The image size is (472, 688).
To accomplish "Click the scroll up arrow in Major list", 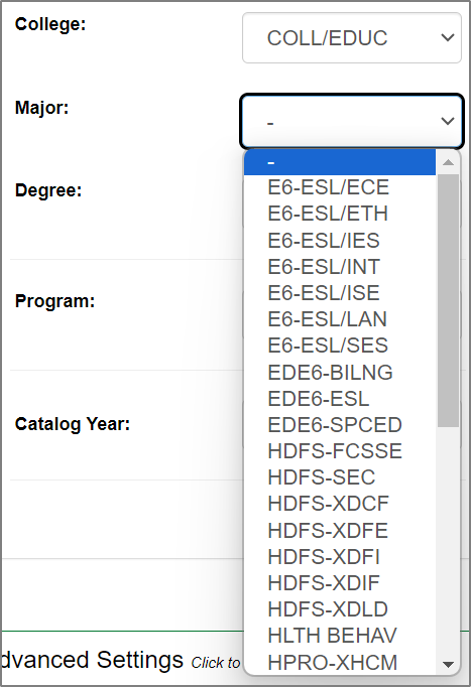I will point(448,162).
